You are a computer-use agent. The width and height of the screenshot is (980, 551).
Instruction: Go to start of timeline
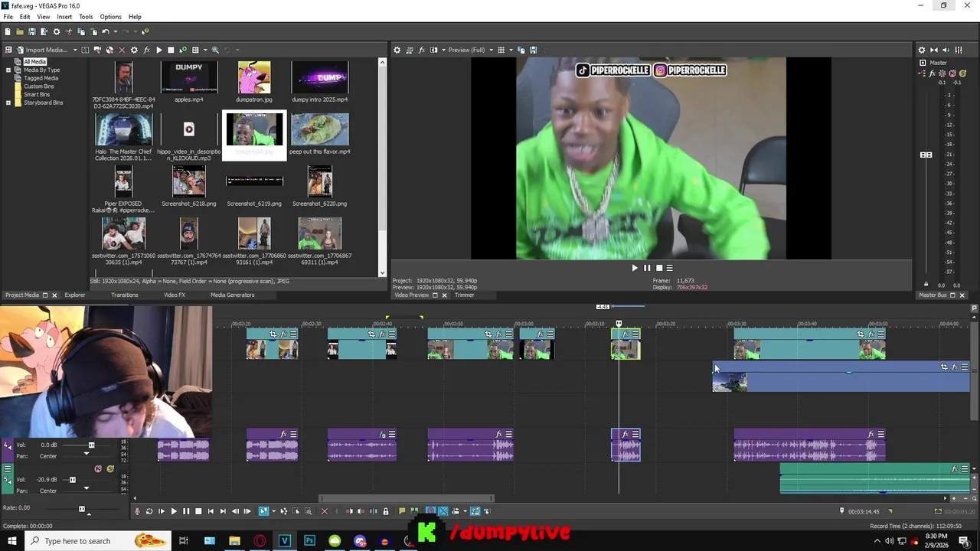pos(211,511)
